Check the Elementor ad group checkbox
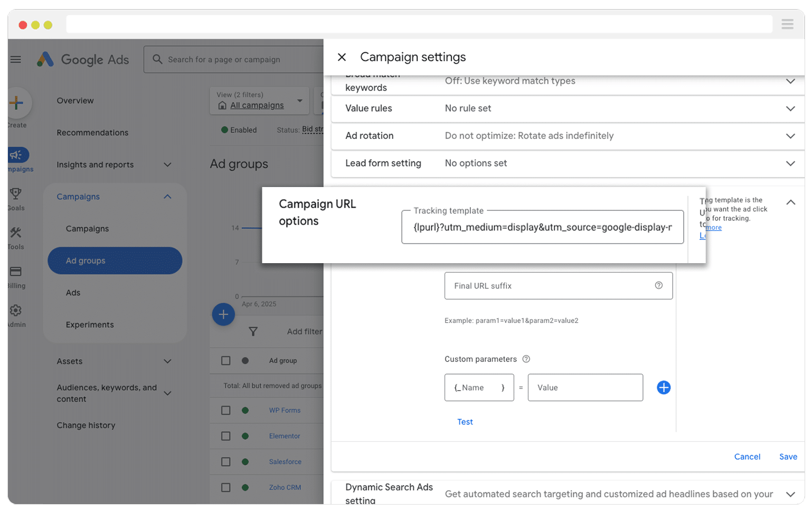This screenshot has width=812, height=512. (226, 436)
